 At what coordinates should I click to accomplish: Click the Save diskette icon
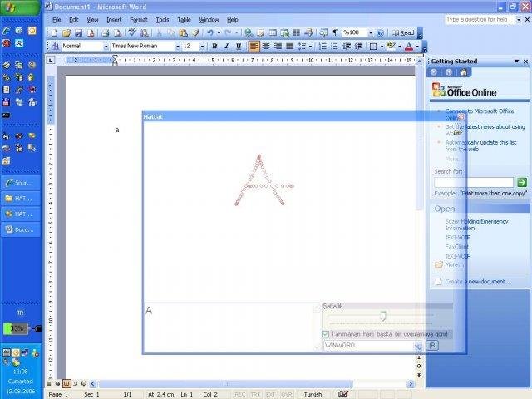78,33
